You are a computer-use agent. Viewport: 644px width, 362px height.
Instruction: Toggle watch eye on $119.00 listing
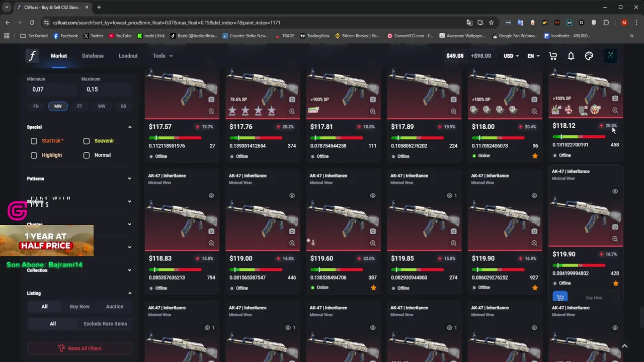(x=292, y=196)
